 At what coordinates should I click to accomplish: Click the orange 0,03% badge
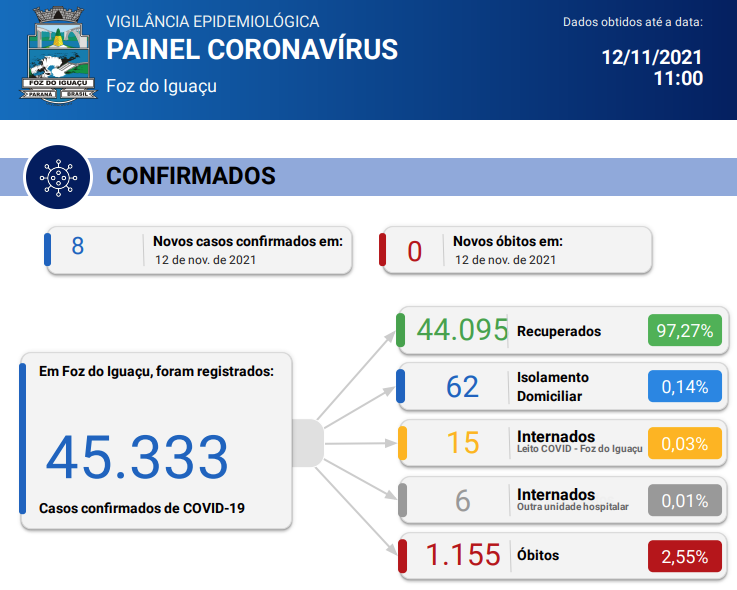(685, 443)
